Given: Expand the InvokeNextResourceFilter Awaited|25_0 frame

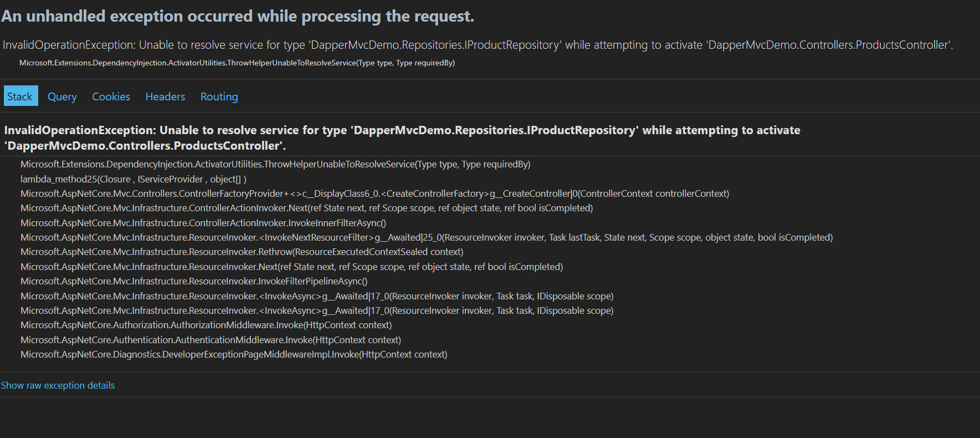Looking at the screenshot, I should [x=426, y=237].
